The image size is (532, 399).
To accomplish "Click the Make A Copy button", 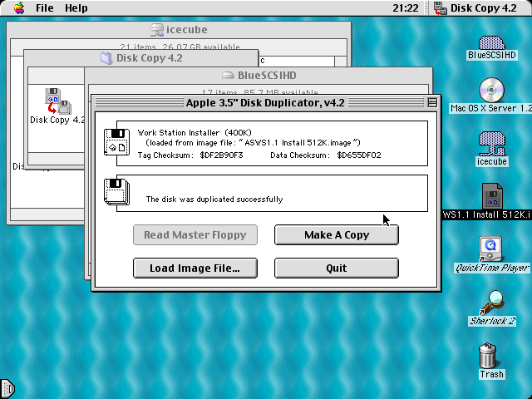I will coord(336,234).
